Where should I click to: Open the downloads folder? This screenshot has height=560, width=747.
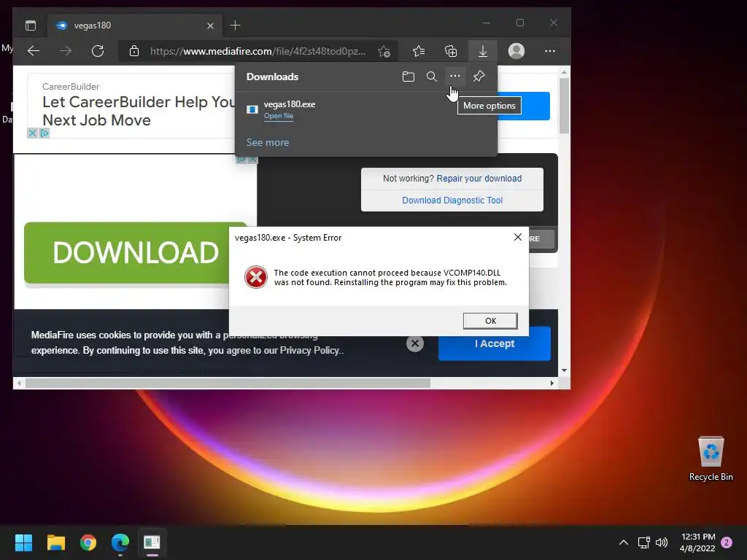coord(409,76)
